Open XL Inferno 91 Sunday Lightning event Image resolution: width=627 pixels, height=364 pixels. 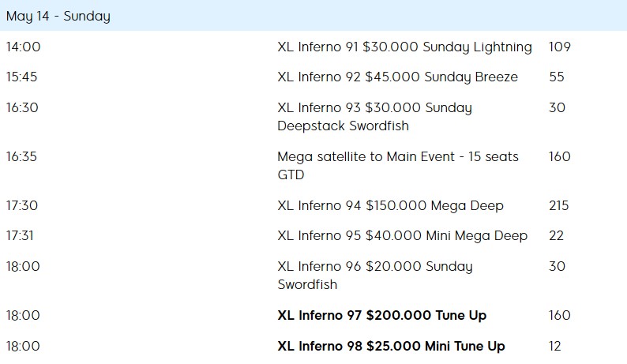404,47
